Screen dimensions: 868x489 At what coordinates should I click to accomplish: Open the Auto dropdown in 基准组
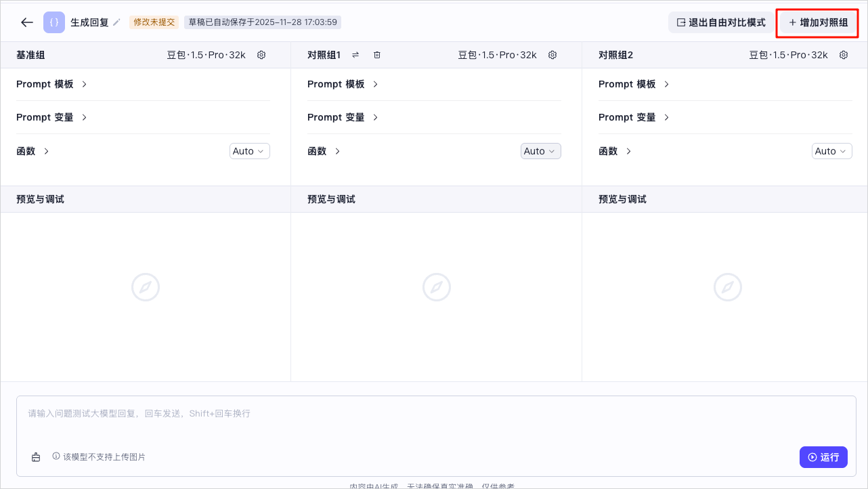[x=250, y=151]
